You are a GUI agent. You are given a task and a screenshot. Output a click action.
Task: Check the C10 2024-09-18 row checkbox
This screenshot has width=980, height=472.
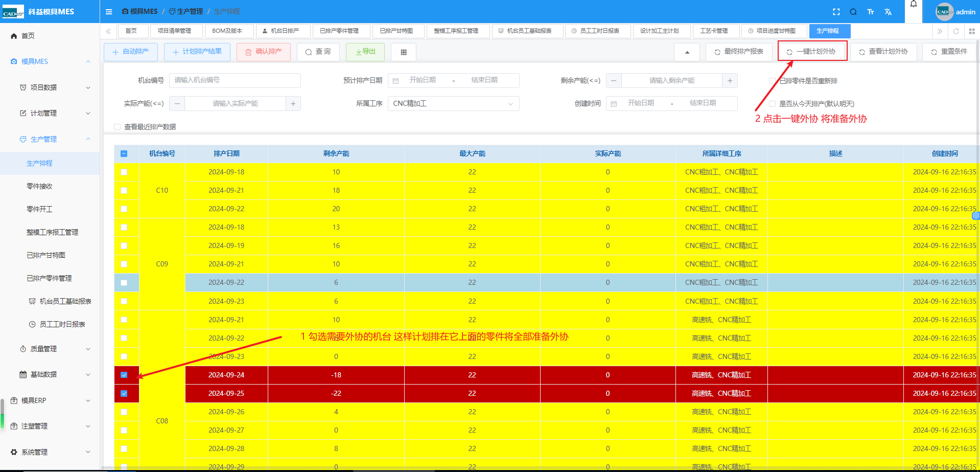tap(124, 172)
